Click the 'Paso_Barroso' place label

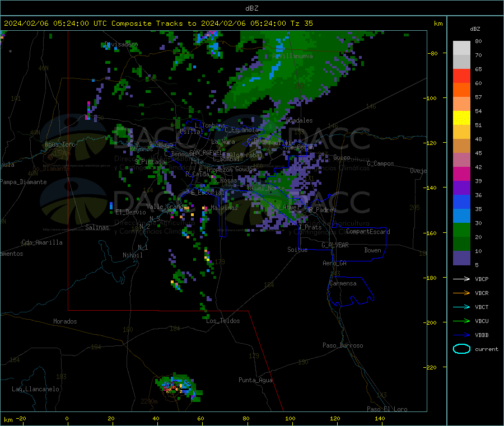click(x=343, y=345)
